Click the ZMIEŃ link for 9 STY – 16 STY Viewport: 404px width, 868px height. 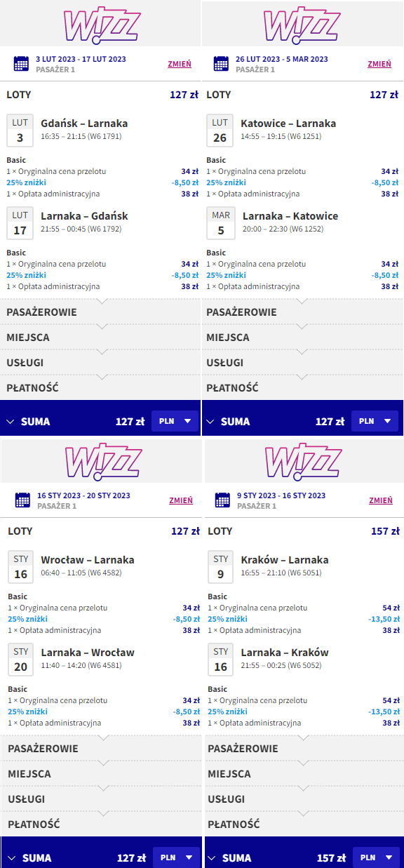[x=381, y=500]
